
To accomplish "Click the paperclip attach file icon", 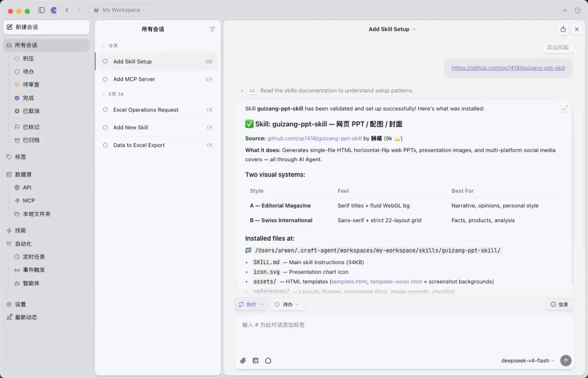I will [x=243, y=361].
